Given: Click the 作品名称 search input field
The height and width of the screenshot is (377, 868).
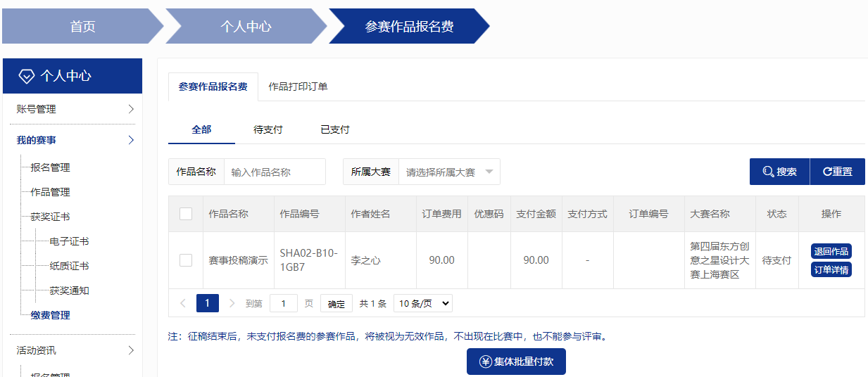Looking at the screenshot, I should [275, 172].
